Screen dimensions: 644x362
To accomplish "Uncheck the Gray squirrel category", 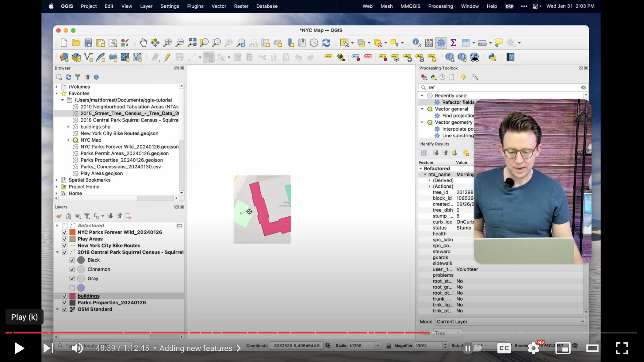I will tap(72, 279).
